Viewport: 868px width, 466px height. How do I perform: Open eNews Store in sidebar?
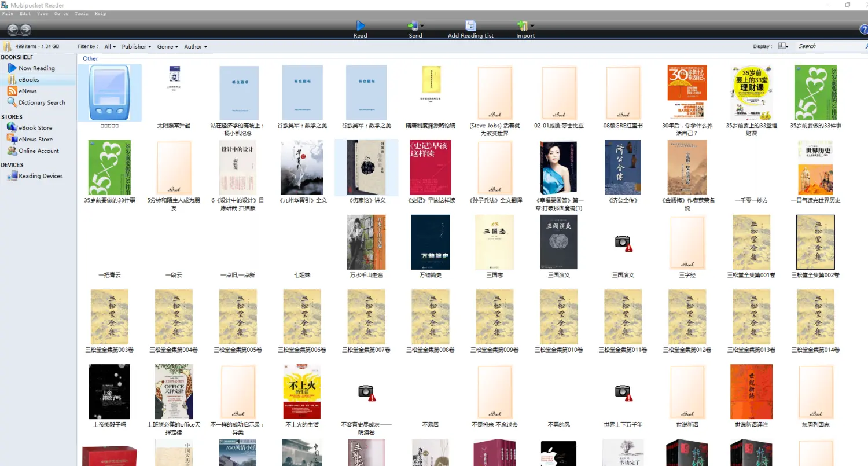point(35,140)
